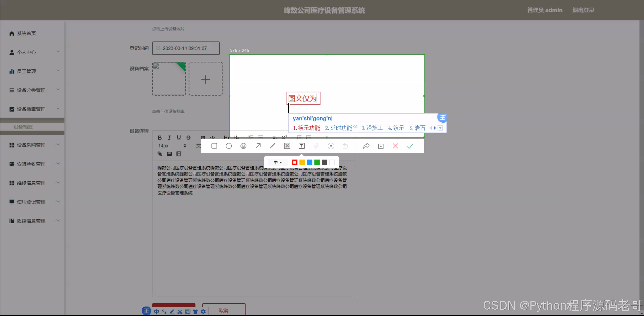Viewport: 644px width, 316px height.
Task: Select the ellipse annotation tool
Action: [x=229, y=146]
